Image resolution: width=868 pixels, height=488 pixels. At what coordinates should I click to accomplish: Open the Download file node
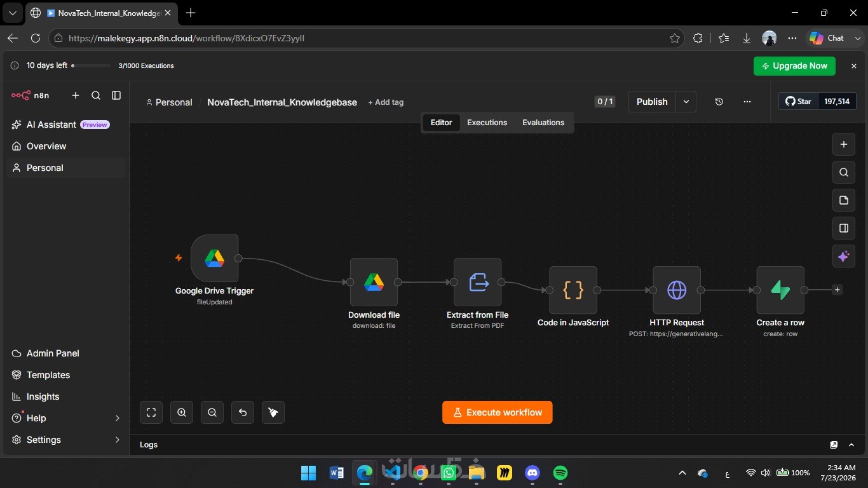click(x=374, y=282)
